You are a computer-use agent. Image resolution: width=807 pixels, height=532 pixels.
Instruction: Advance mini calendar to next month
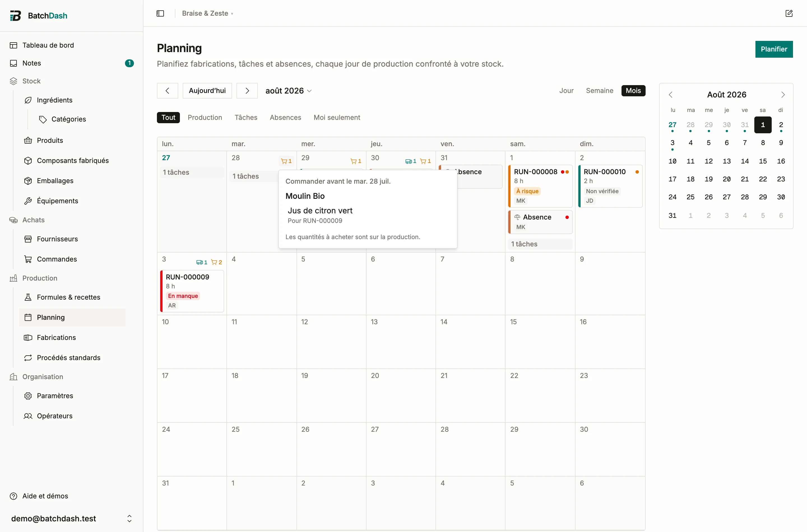(783, 95)
